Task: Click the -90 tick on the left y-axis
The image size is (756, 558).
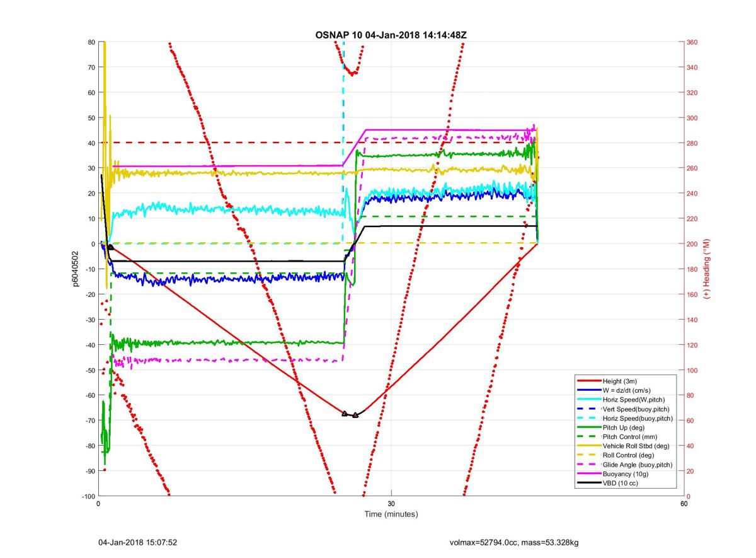Action: 90,471
